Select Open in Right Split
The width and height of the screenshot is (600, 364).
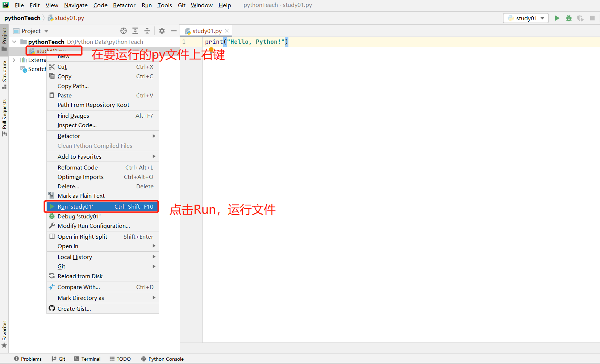(103, 237)
